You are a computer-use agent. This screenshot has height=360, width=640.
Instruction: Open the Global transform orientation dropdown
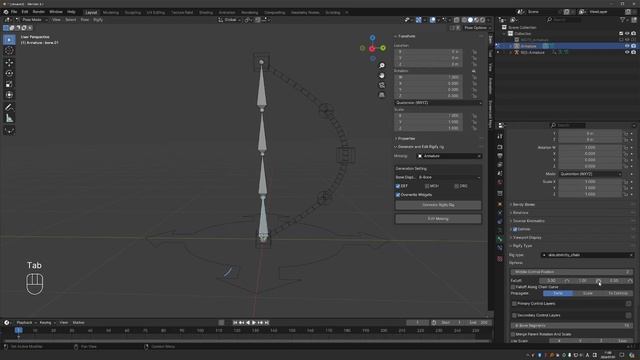(230, 20)
